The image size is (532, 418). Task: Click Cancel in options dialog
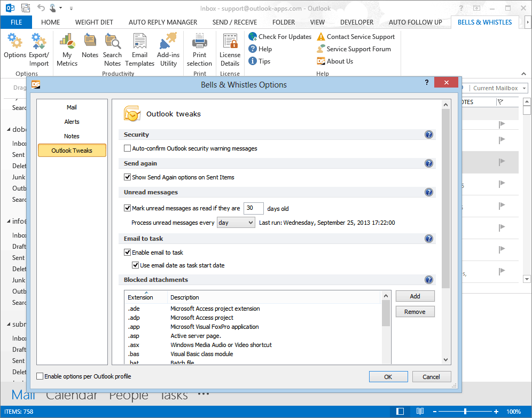[431, 377]
